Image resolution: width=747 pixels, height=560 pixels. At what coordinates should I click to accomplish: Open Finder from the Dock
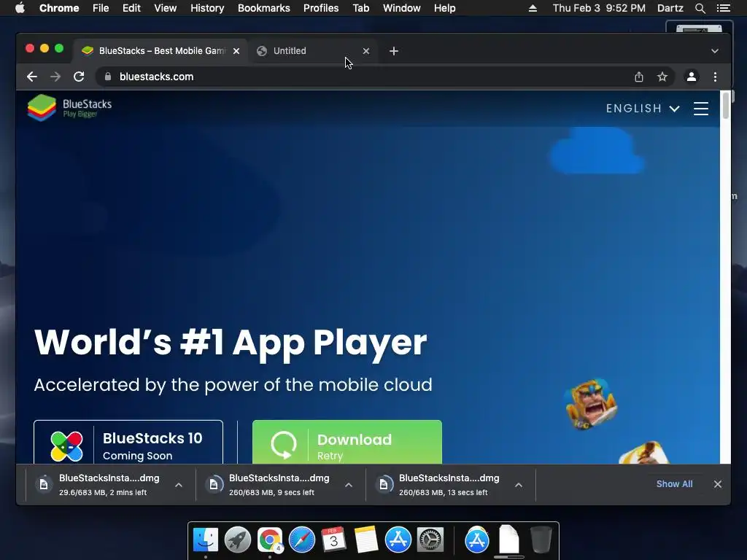206,540
